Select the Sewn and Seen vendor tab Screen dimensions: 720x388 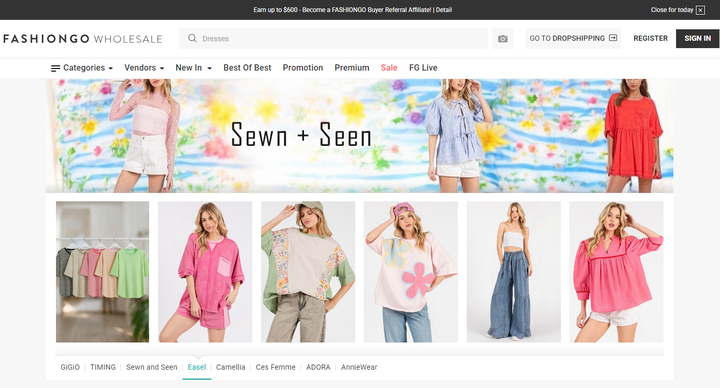click(152, 367)
